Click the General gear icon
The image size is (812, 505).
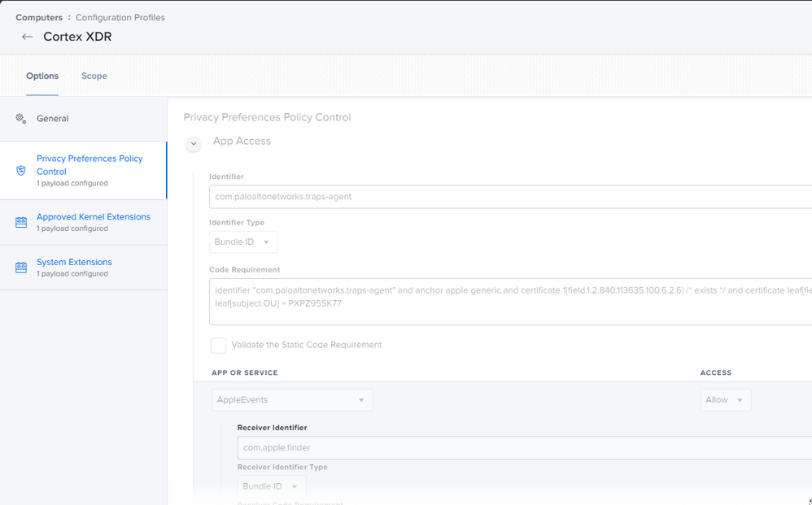point(20,119)
